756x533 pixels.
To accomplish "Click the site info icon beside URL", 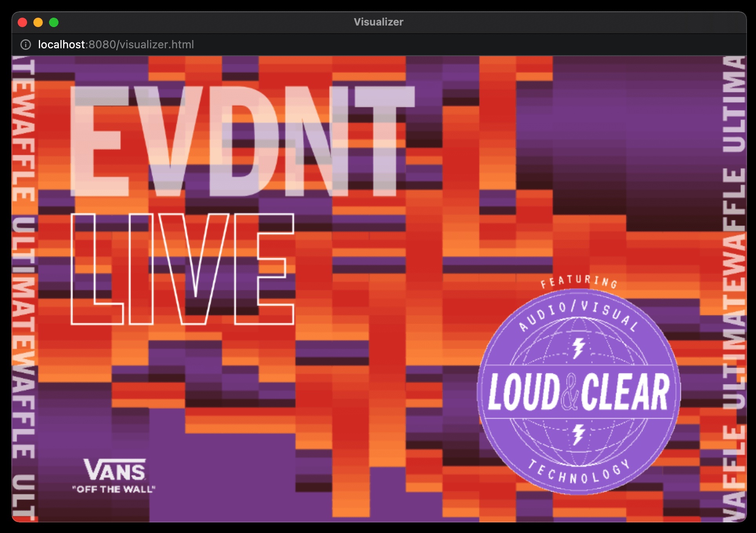I will click(x=26, y=45).
